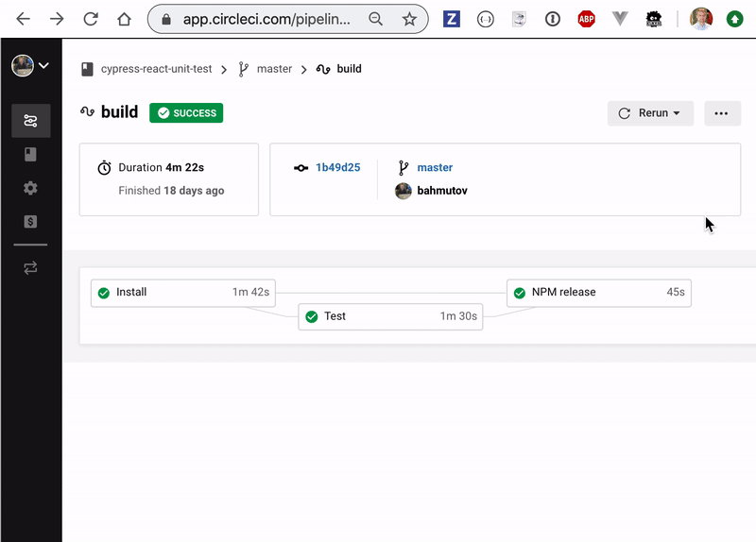Click the green update arrow icon
This screenshot has width=756, height=542.
pyautogui.click(x=735, y=19)
